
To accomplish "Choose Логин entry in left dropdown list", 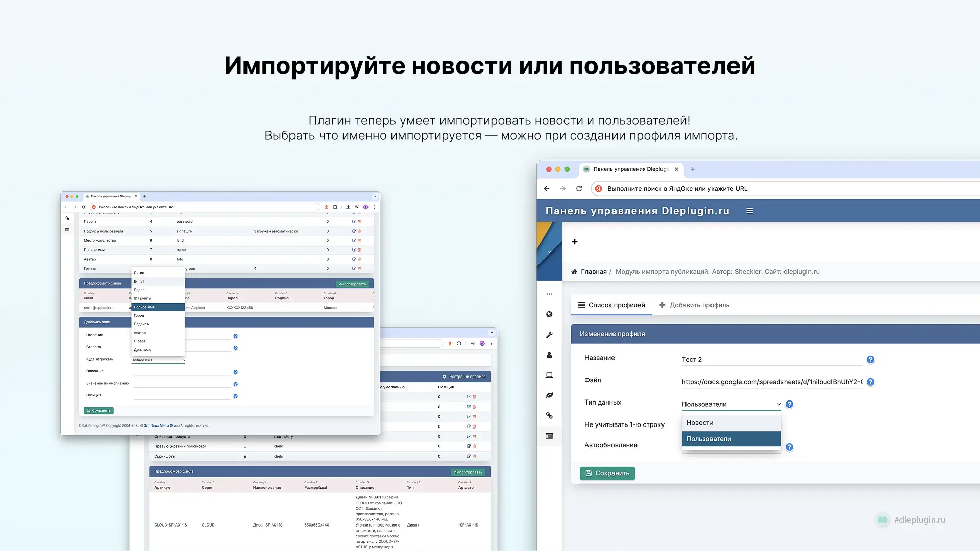I will pos(158,273).
